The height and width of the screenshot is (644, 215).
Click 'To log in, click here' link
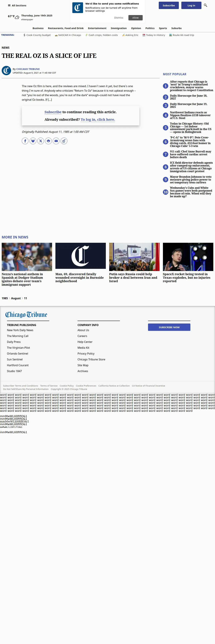pos(98,120)
